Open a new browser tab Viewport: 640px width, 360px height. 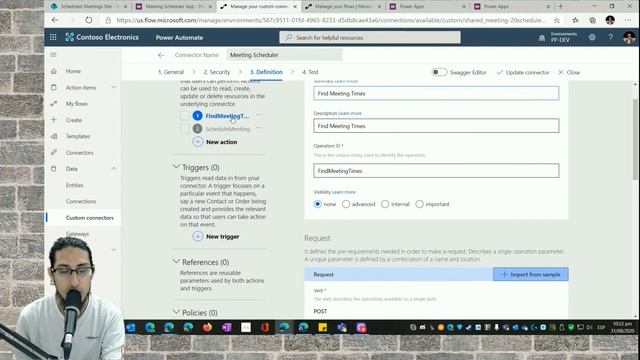pos(560,6)
